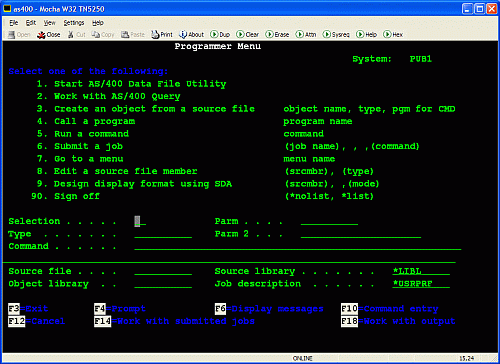Click the Command input line
The image size is (500, 364).
coord(298,246)
